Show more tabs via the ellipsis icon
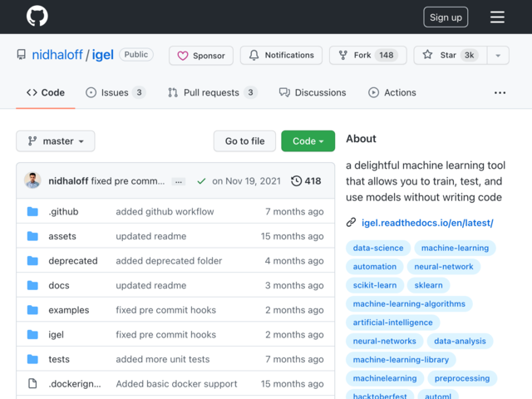The image size is (532, 399). pos(500,92)
